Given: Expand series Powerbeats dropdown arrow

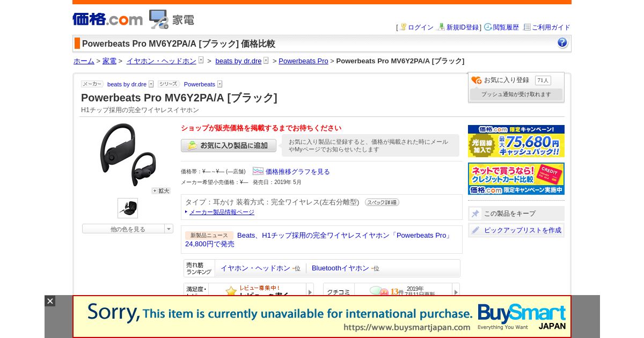Looking at the screenshot, I should coord(220,84).
